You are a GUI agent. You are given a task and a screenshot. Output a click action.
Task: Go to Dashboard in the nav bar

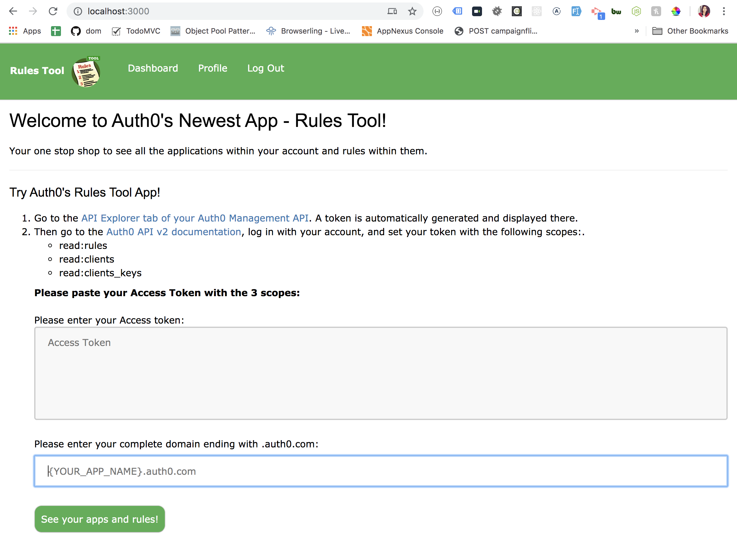coord(153,68)
